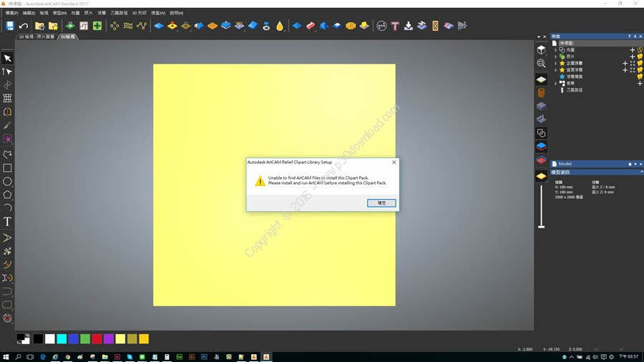Pick the cyan color swatch

coord(62,338)
